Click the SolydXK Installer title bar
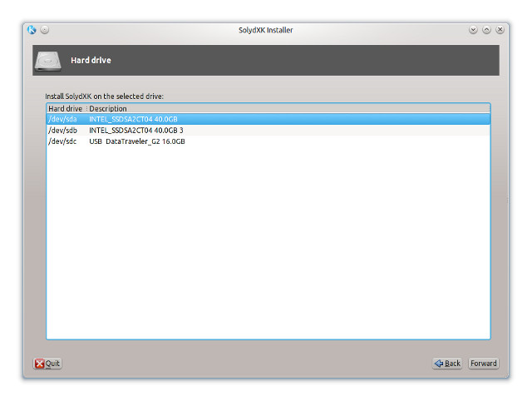Image resolution: width=532 pixels, height=401 pixels. click(266, 30)
